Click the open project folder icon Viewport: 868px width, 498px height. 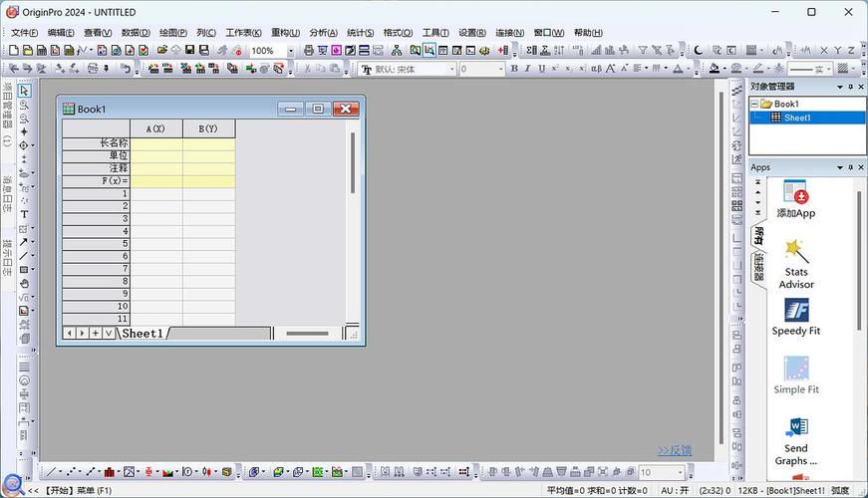[x=161, y=51]
